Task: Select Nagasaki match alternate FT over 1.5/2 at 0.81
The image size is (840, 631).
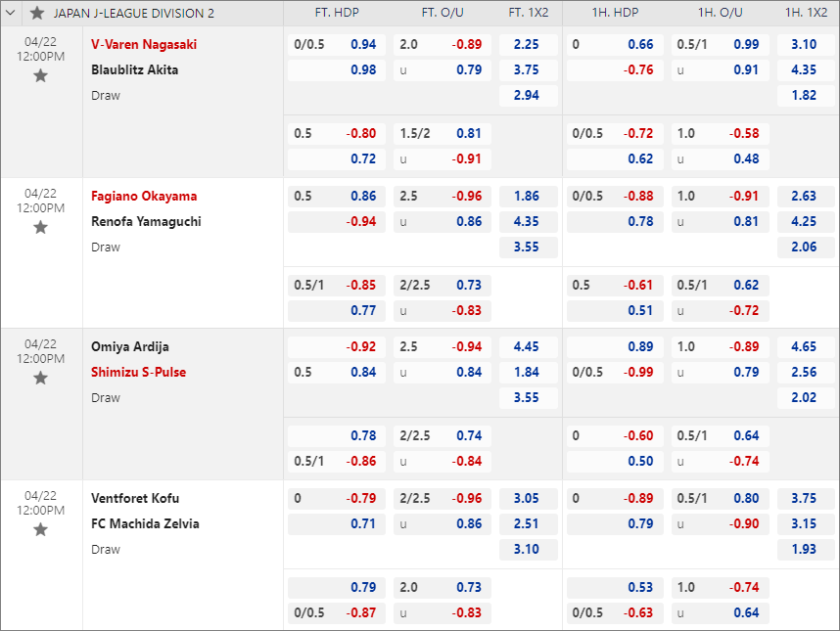Action: [443, 133]
